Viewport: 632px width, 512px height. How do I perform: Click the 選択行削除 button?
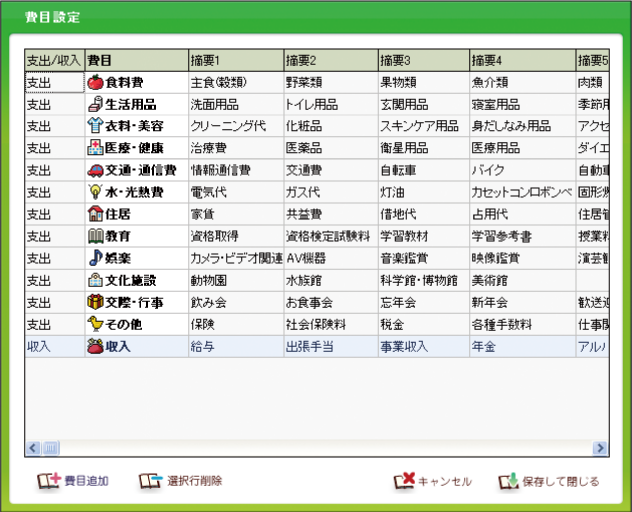pyautogui.click(x=181, y=481)
